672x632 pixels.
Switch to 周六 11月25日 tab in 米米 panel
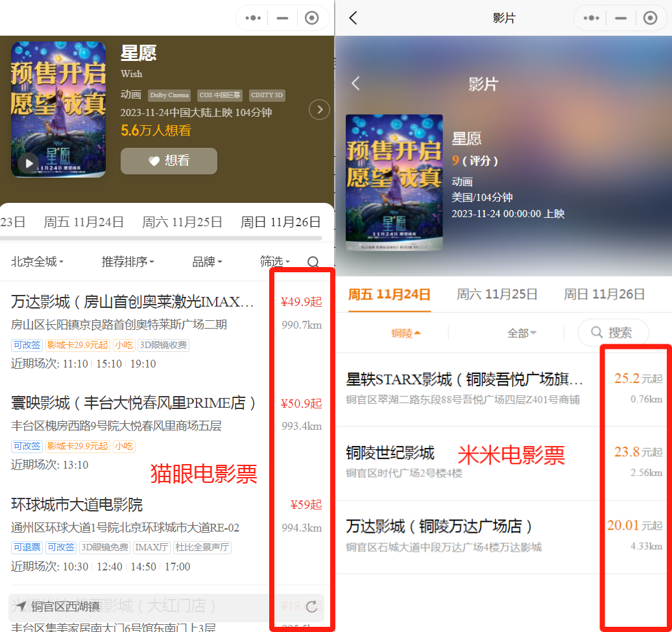497,294
